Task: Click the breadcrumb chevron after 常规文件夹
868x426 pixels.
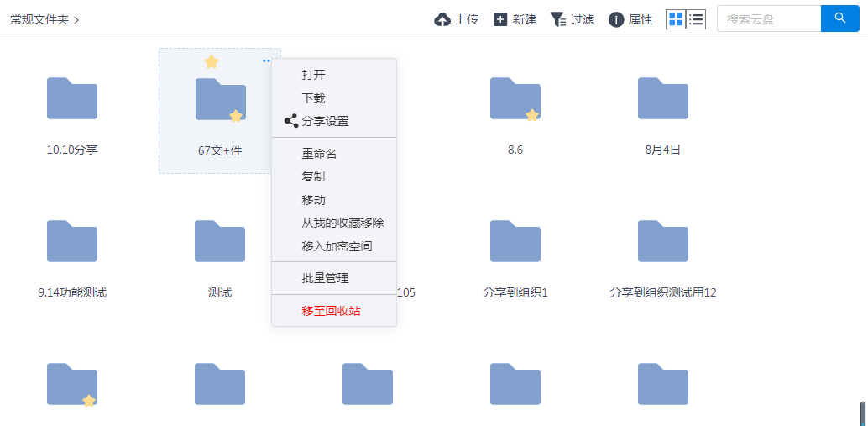Action: click(x=76, y=20)
